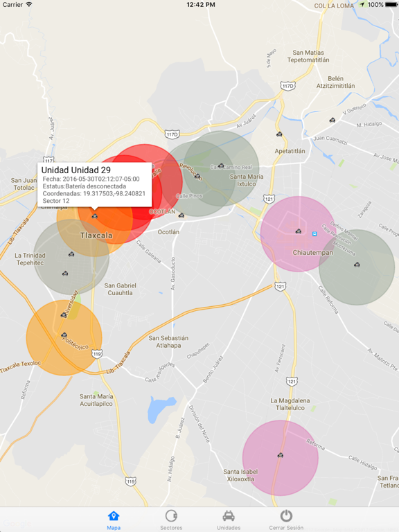Image resolution: width=399 pixels, height=532 pixels.
Task: Open the Mapa tab
Action: pyautogui.click(x=114, y=520)
